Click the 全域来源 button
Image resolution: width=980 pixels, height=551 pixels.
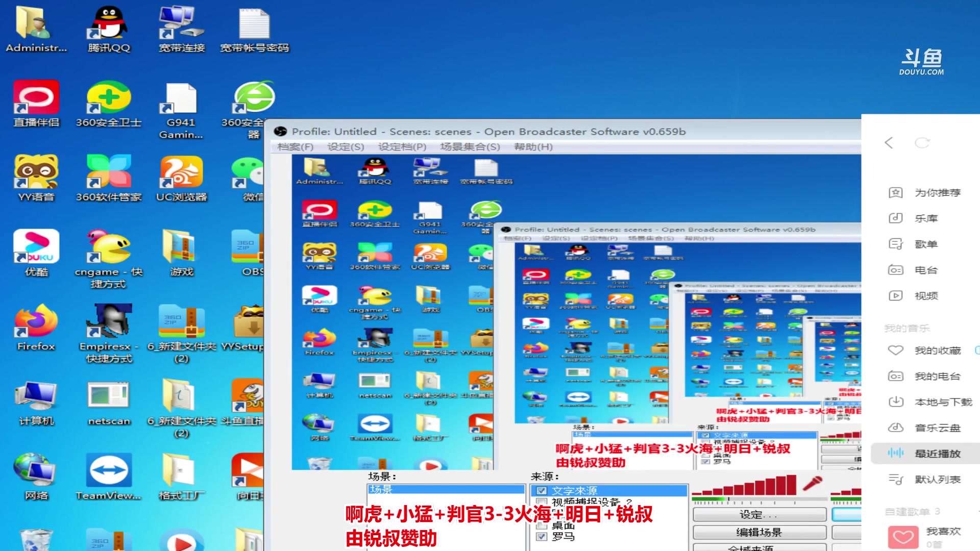pyautogui.click(x=759, y=547)
